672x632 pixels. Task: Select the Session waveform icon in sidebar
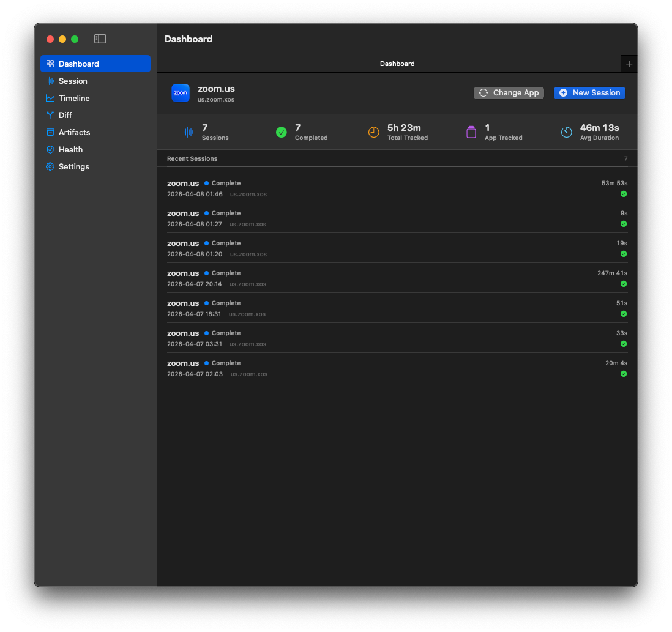pyautogui.click(x=50, y=81)
